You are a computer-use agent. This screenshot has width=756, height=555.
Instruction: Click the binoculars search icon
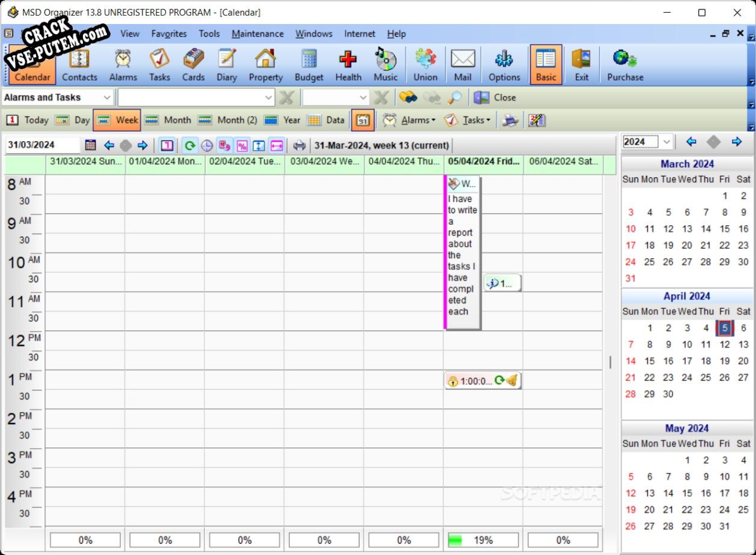coord(408,97)
